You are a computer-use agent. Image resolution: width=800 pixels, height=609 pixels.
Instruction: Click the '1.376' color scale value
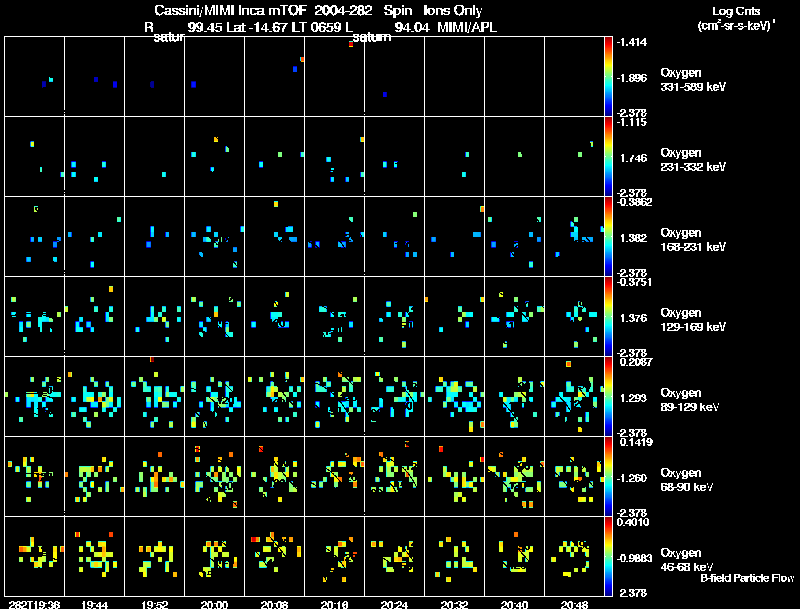pyautogui.click(x=634, y=318)
